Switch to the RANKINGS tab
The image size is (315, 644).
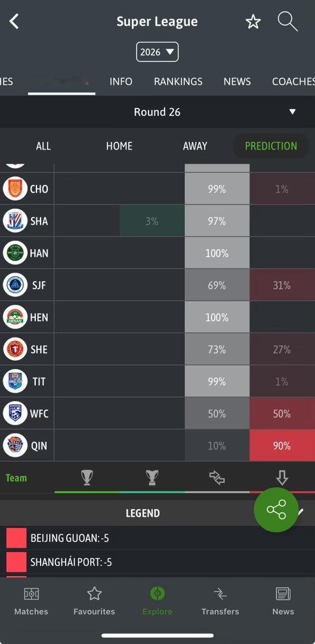(178, 81)
